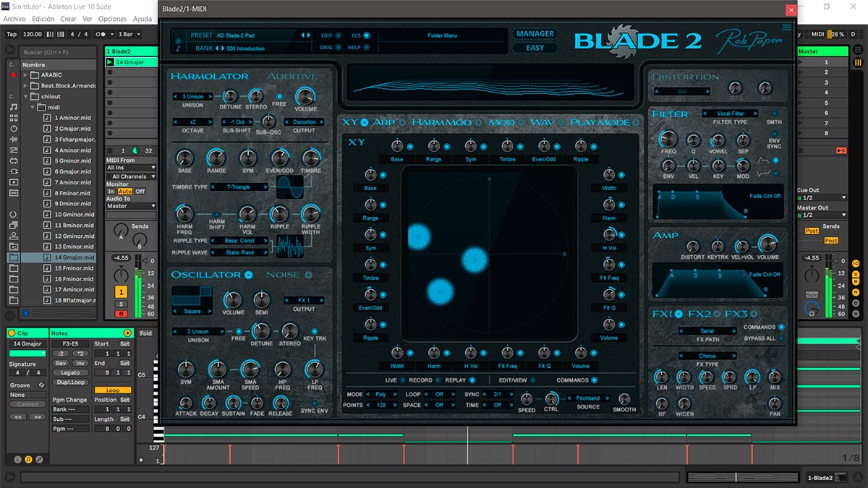Click the EASY button

tap(535, 48)
